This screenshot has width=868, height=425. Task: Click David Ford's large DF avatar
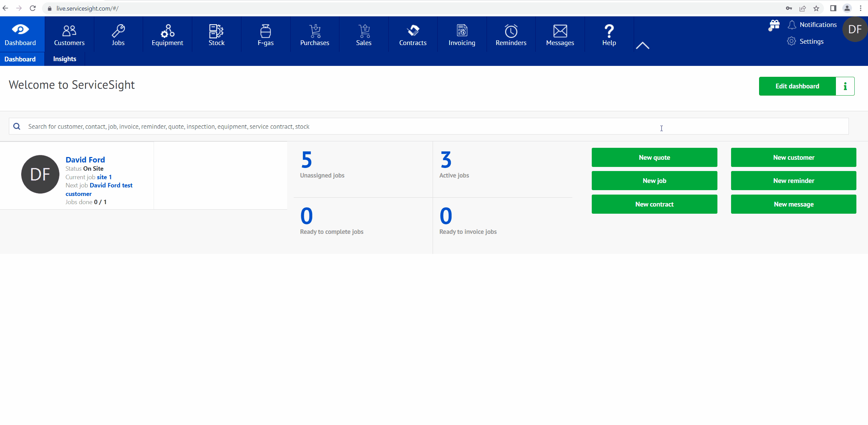pos(40,174)
